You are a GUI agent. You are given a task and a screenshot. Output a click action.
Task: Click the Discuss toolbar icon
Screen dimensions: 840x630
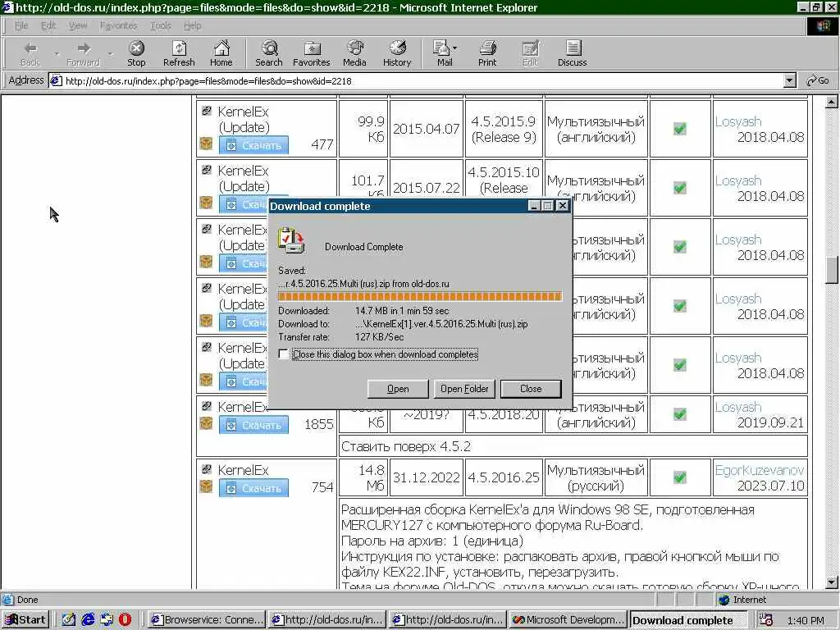pyautogui.click(x=572, y=53)
